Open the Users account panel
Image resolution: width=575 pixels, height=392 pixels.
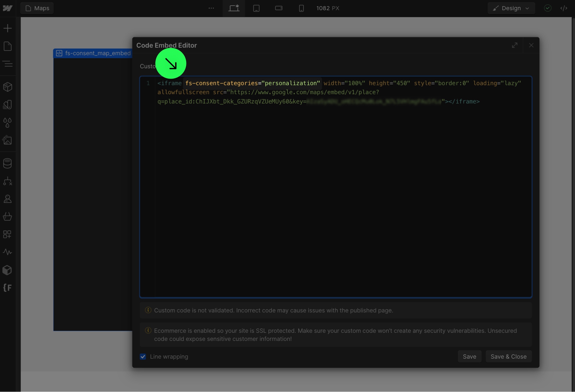point(8,199)
